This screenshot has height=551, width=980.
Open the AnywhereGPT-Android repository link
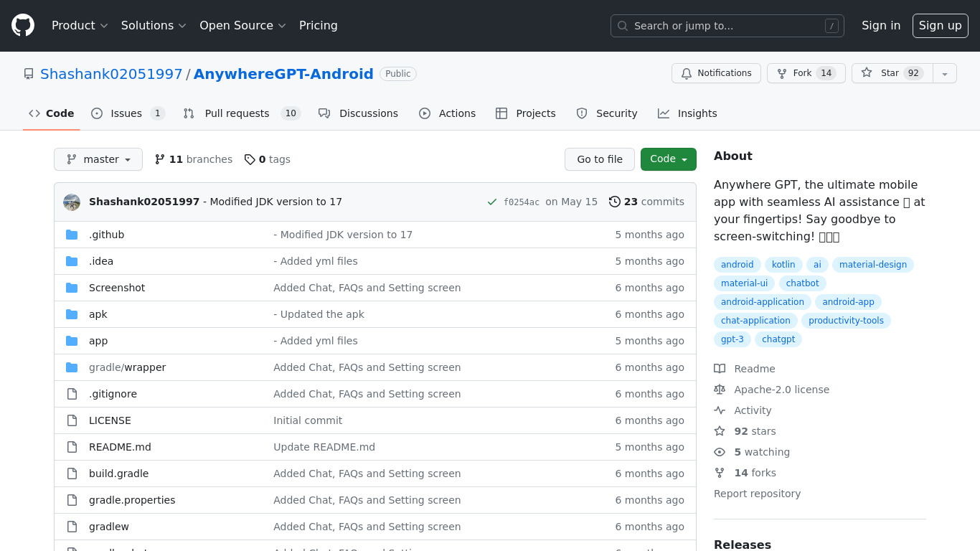[283, 74]
